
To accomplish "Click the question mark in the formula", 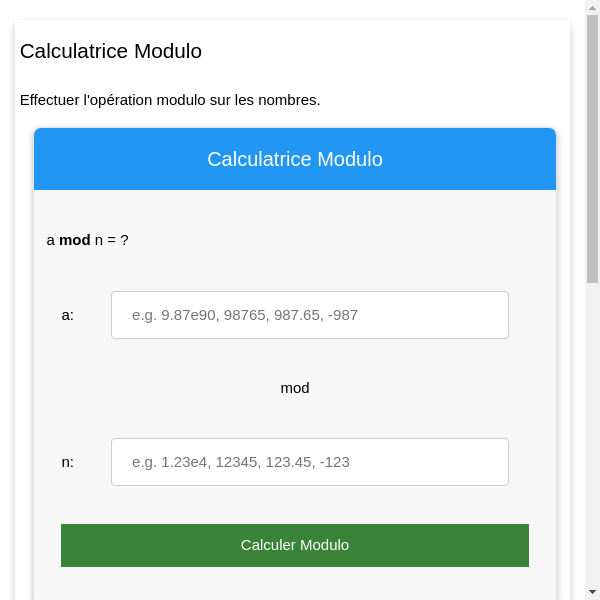I will pos(125,240).
